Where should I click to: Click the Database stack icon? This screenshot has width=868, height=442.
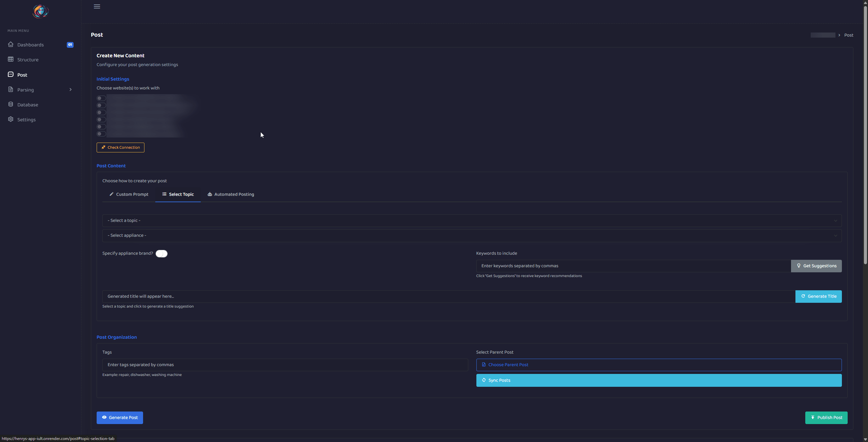point(11,104)
